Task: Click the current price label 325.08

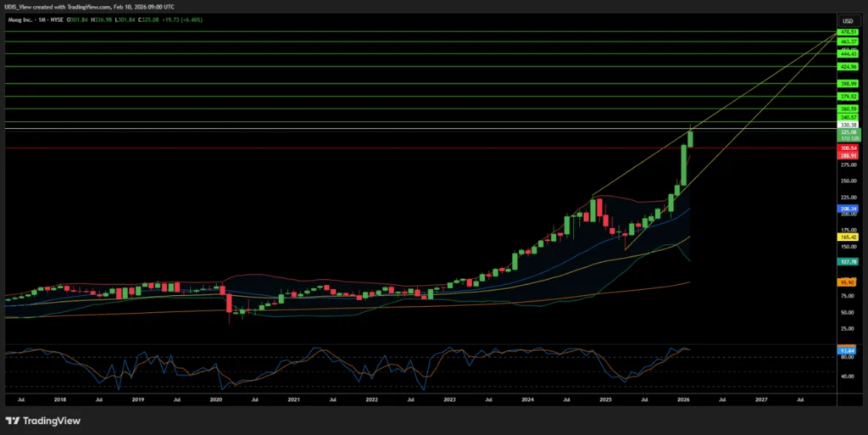Action: point(849,133)
